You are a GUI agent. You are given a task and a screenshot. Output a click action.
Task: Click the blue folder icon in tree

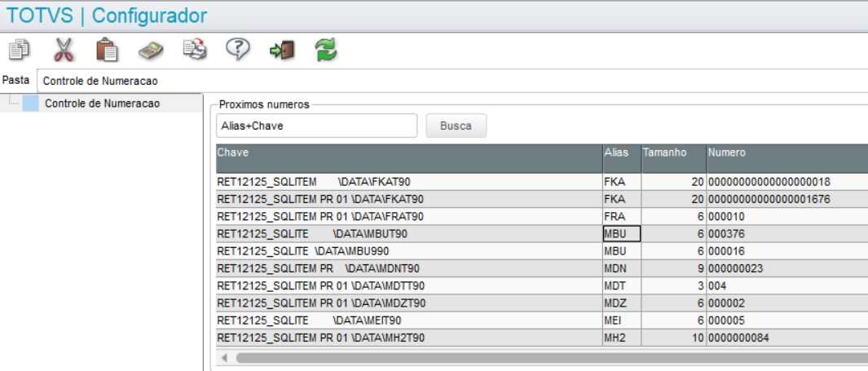point(30,104)
